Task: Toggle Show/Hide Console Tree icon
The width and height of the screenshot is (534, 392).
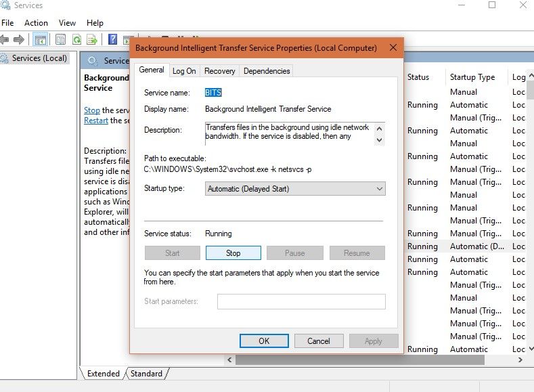Action: coord(40,40)
